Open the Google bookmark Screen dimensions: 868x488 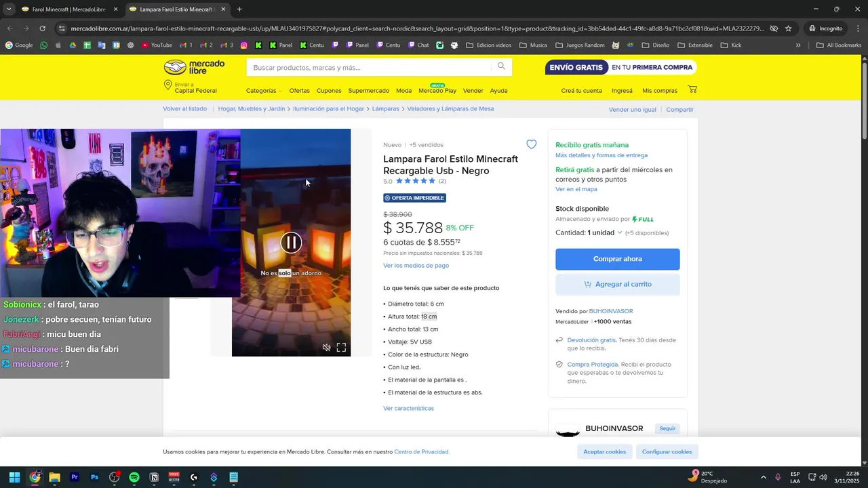coord(19,45)
